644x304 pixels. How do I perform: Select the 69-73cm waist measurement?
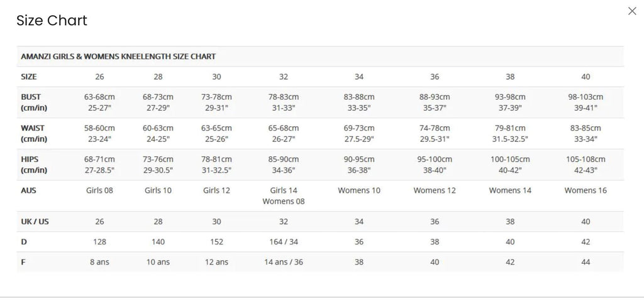tap(359, 128)
